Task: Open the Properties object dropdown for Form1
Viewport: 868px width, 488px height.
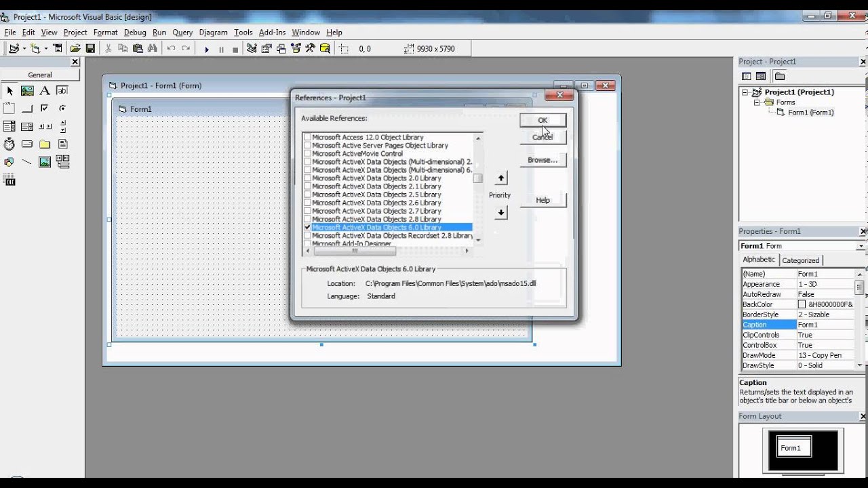Action: pyautogui.click(x=861, y=246)
